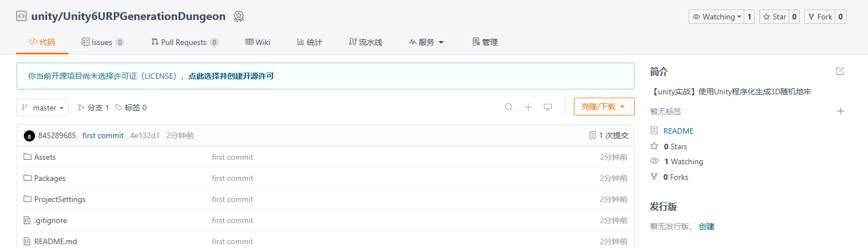The image size is (868, 248).
Task: Click the Watching count 1
Action: coord(749,17)
